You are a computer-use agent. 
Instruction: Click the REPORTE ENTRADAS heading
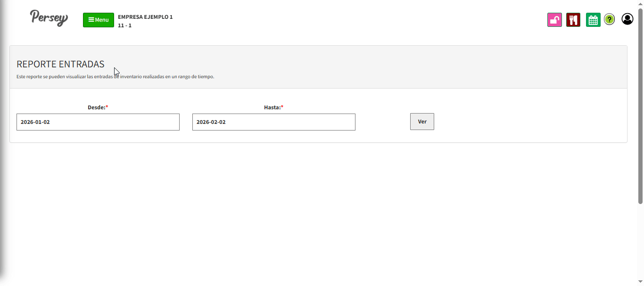[x=60, y=64]
